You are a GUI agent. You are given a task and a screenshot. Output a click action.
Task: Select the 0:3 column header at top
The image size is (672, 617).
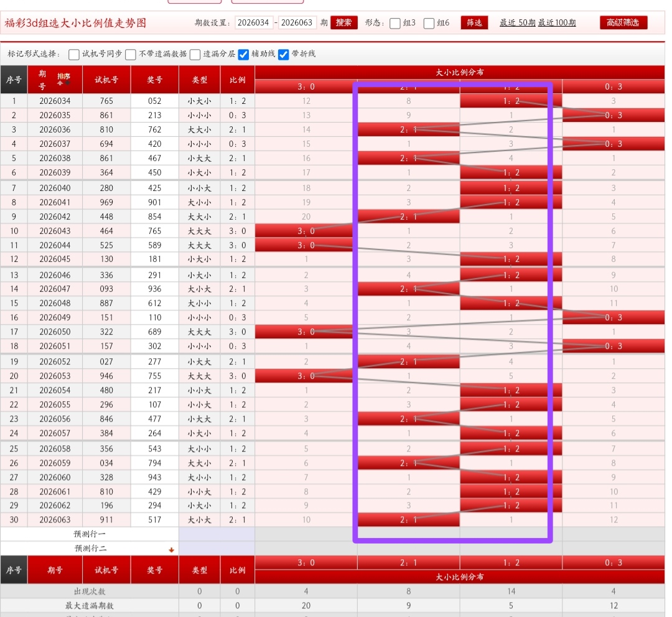(x=613, y=86)
